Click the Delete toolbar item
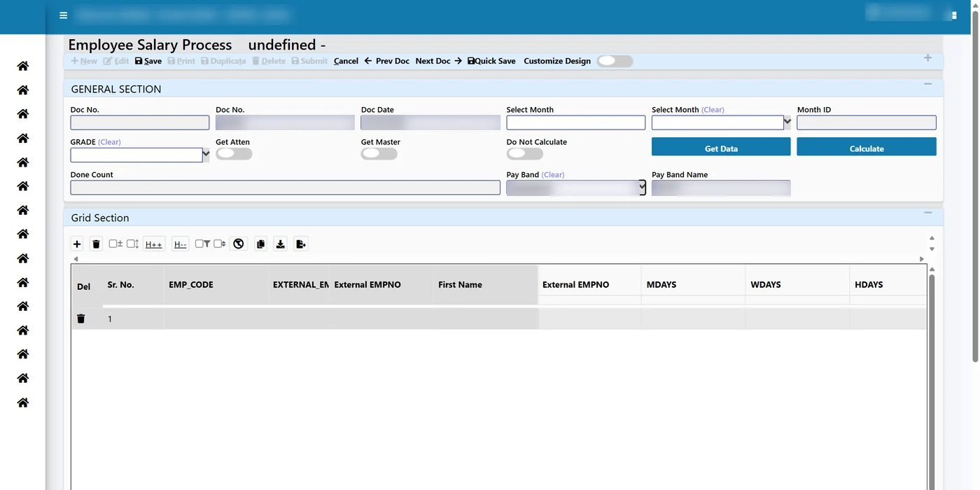980x490 pixels. point(269,61)
